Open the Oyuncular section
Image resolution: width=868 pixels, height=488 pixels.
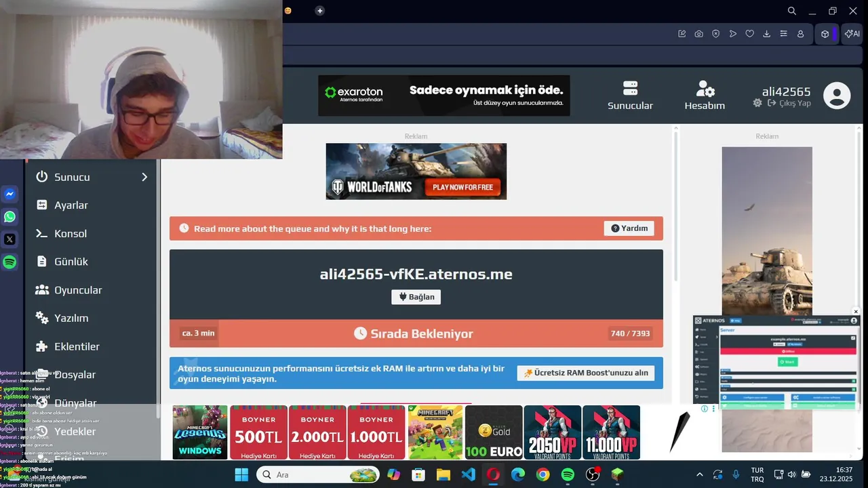91,290
